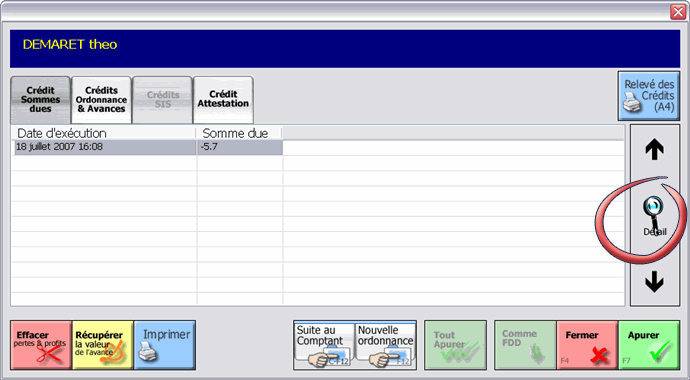The height and width of the screenshot is (380, 690).
Task: Confirm with the green Apurer button
Action: coord(649,345)
